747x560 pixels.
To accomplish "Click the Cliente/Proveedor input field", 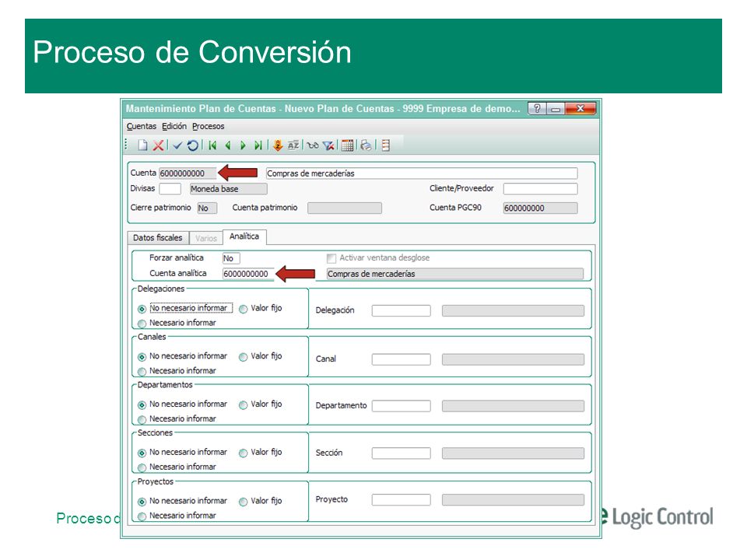I will [540, 188].
